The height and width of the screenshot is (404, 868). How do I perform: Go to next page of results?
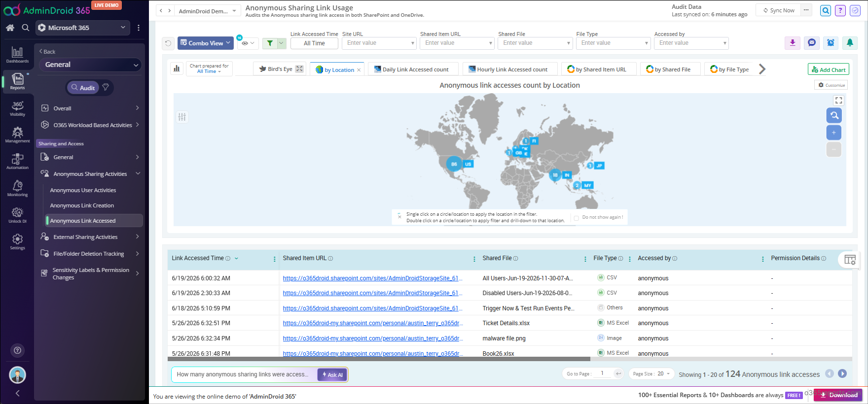842,374
